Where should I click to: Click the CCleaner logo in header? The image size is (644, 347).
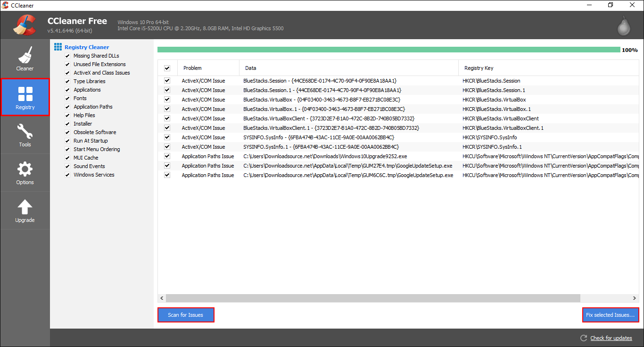click(x=25, y=25)
